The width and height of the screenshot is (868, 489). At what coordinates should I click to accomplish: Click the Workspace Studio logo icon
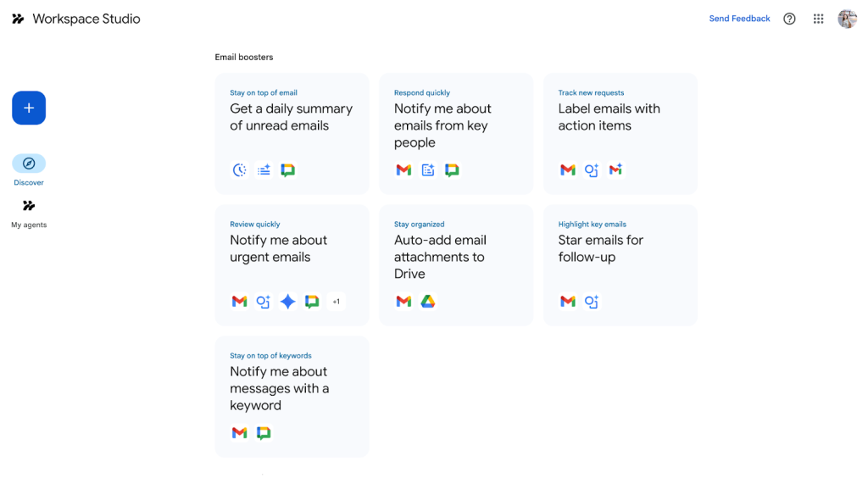coord(19,19)
